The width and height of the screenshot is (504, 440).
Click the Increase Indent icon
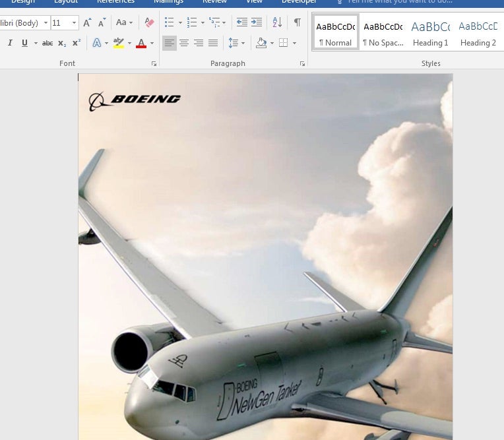click(x=257, y=22)
